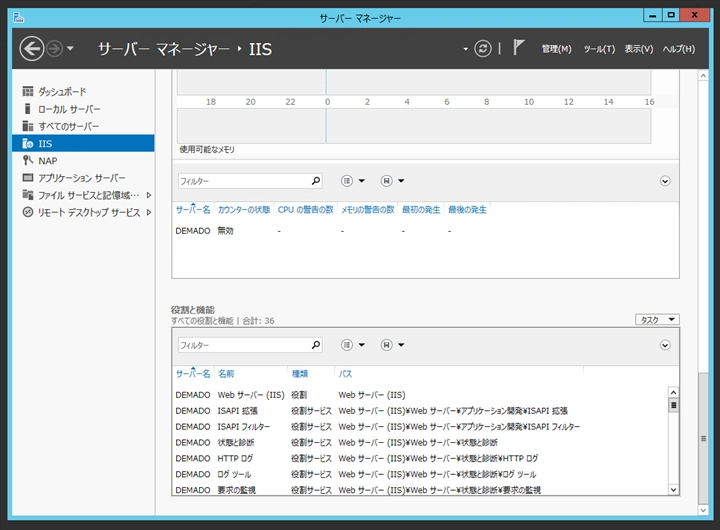Select NAP in the sidebar
720x530 pixels.
pos(83,161)
